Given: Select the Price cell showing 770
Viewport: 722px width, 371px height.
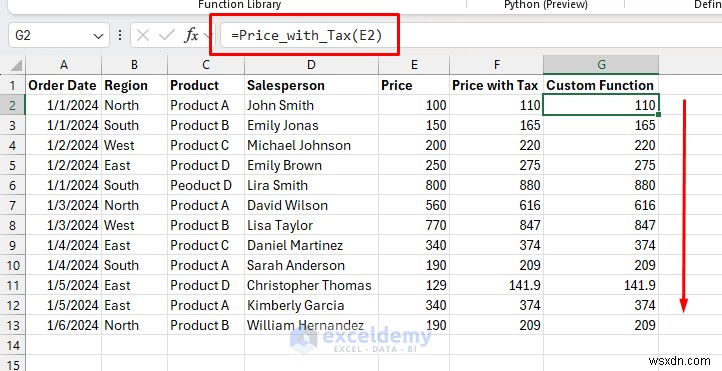Looking at the screenshot, I should click(x=414, y=225).
